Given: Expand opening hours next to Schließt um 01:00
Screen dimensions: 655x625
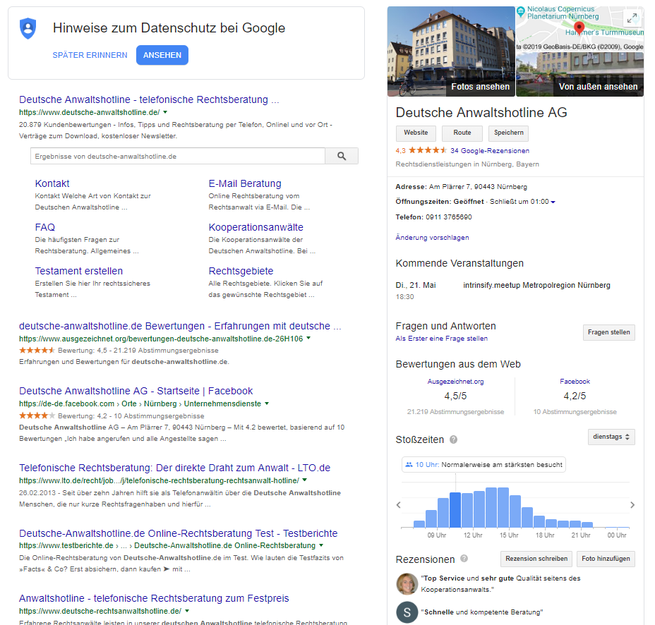Looking at the screenshot, I should 553,202.
